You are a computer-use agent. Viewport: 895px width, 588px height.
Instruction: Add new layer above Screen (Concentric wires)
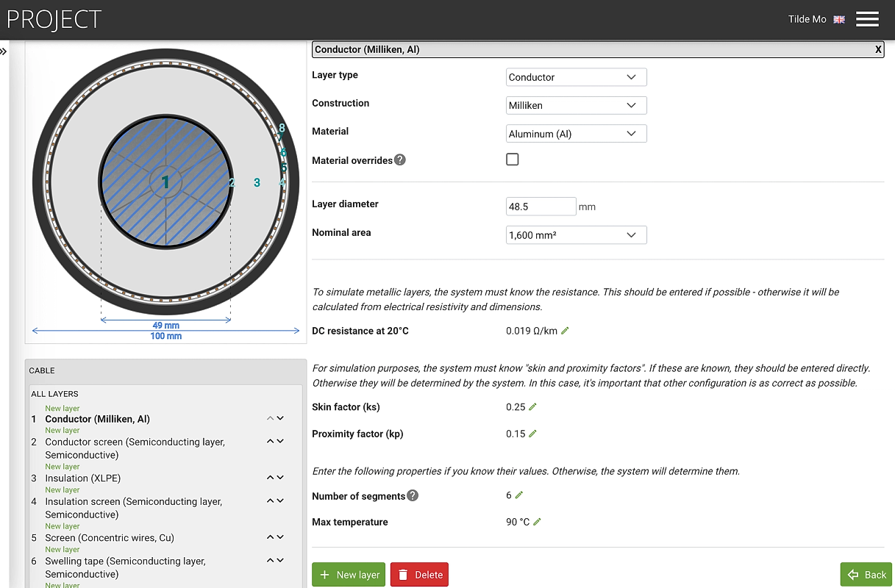click(x=63, y=526)
